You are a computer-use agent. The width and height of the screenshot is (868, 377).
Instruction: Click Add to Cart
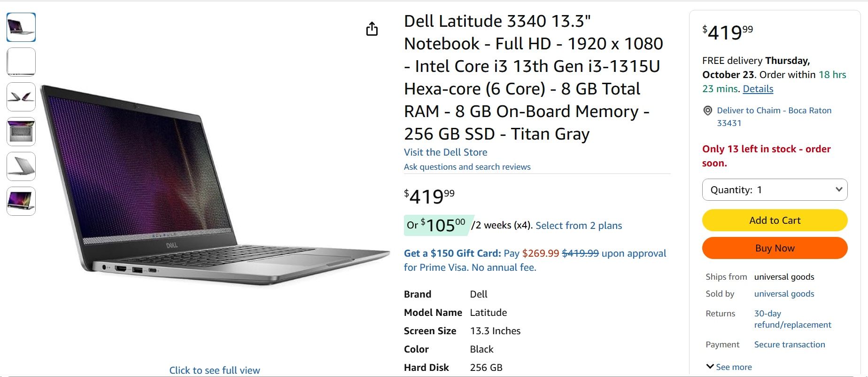point(774,220)
